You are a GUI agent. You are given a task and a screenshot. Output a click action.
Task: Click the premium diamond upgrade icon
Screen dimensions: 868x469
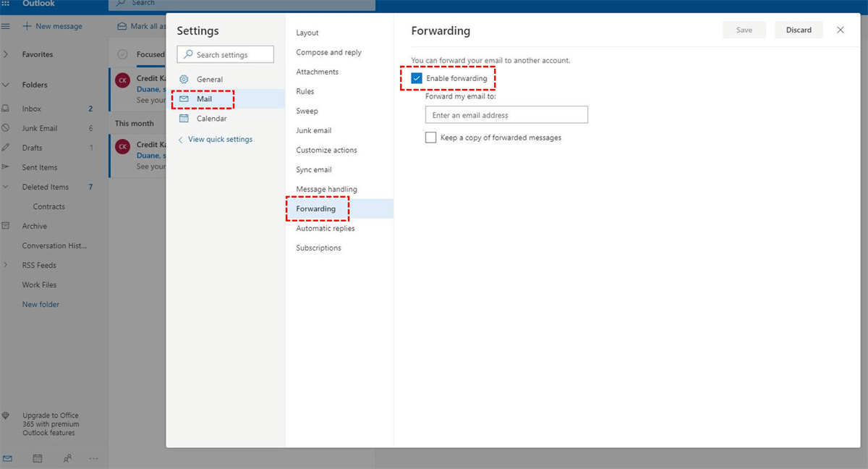[x=7, y=416]
